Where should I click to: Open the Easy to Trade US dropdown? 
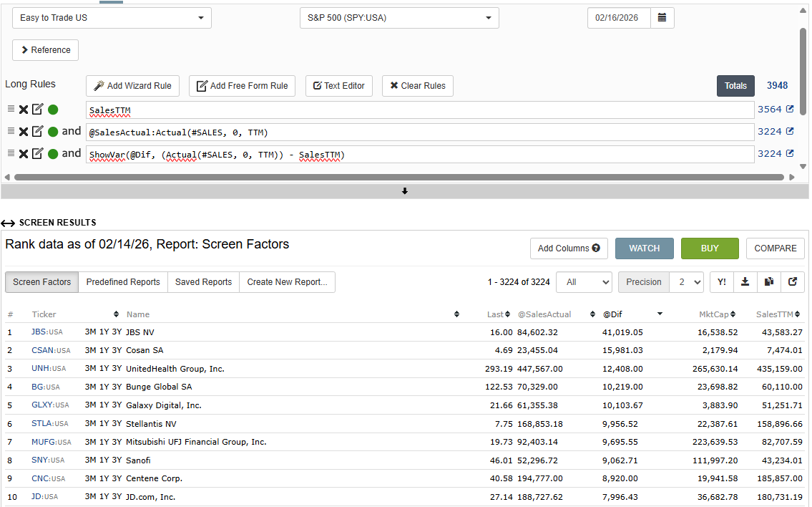point(112,18)
